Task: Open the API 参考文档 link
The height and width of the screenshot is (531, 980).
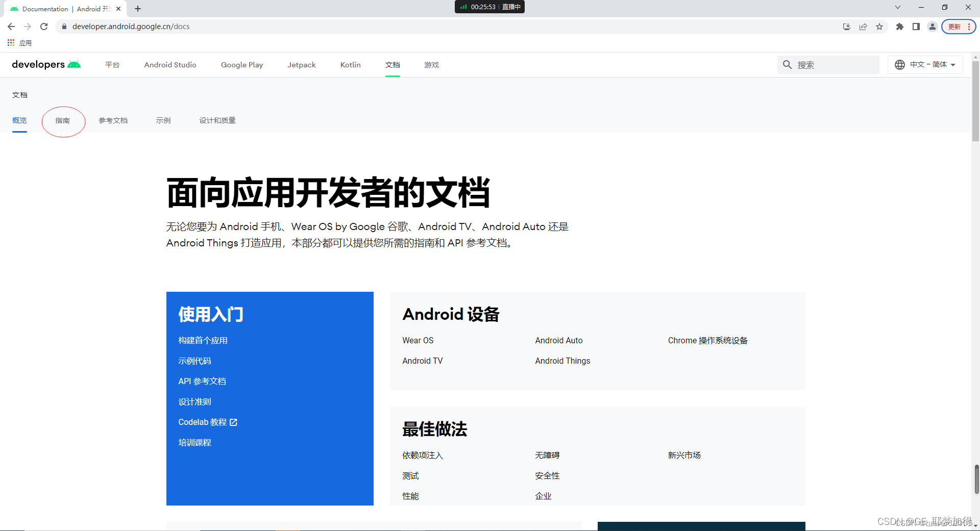Action: 202,381
